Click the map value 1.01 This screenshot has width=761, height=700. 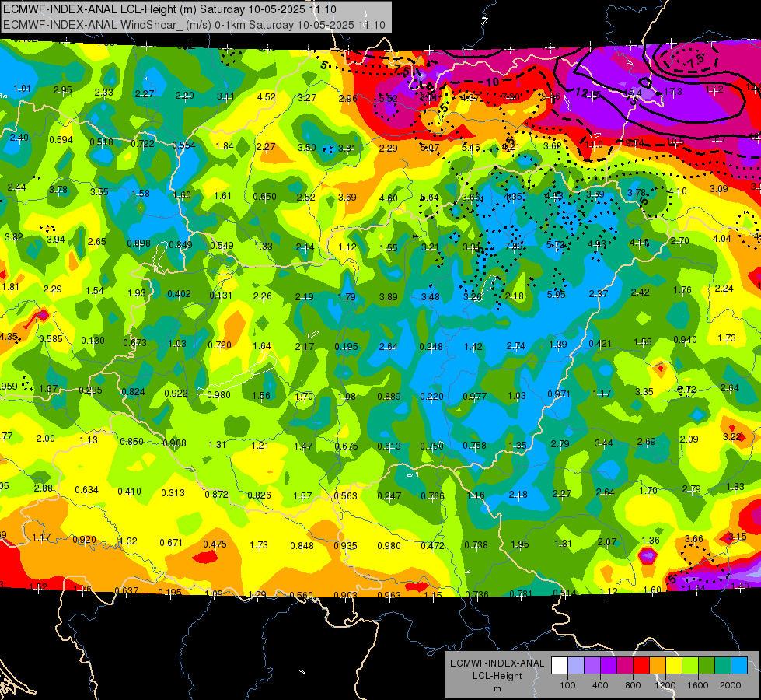point(22,89)
